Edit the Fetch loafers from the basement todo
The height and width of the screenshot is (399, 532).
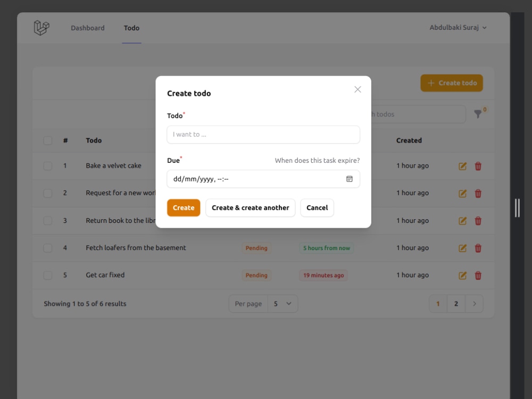click(462, 248)
